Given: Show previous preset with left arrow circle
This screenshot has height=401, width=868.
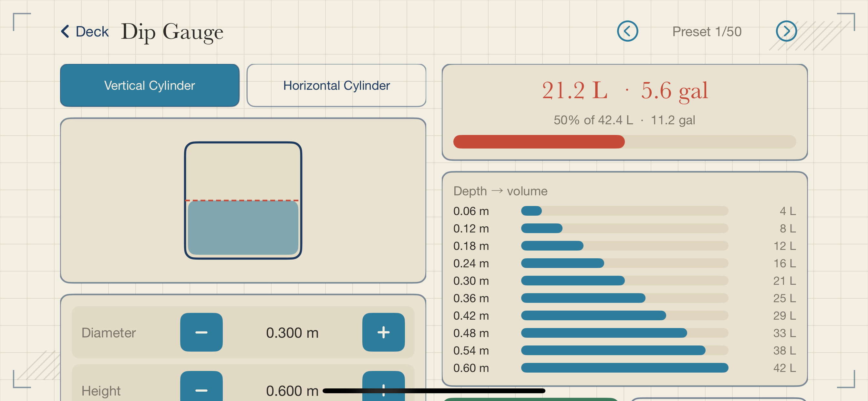Looking at the screenshot, I should tap(627, 31).
